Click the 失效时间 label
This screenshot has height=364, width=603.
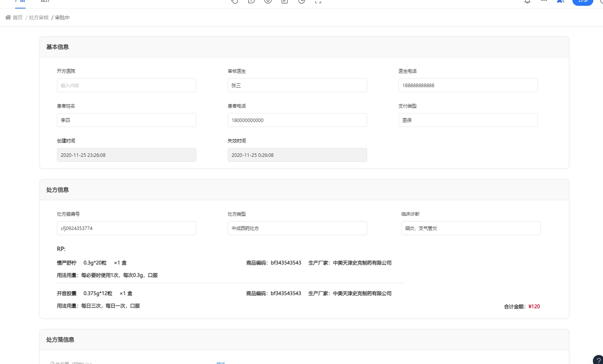click(237, 141)
